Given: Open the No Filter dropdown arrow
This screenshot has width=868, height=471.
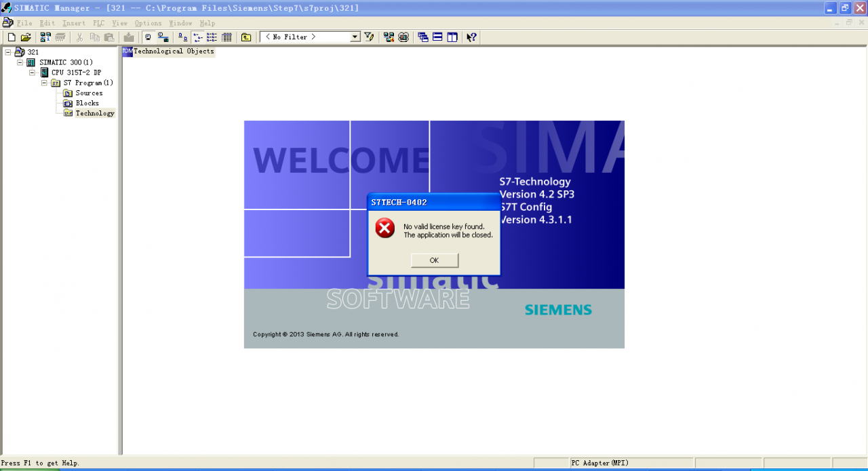Looking at the screenshot, I should point(355,37).
